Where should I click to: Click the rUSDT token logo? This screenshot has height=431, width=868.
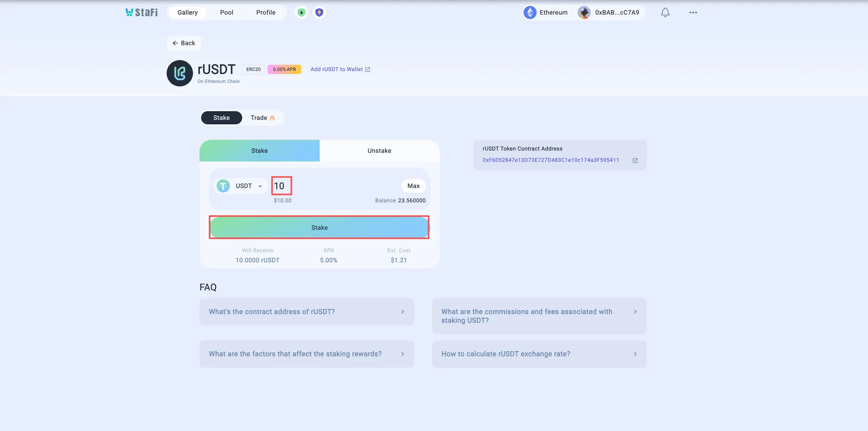point(180,73)
